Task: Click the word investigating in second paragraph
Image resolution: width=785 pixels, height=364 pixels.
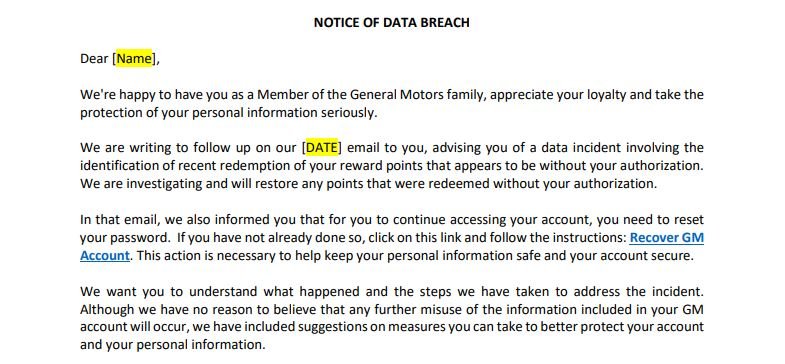Action: pyautogui.click(x=164, y=184)
